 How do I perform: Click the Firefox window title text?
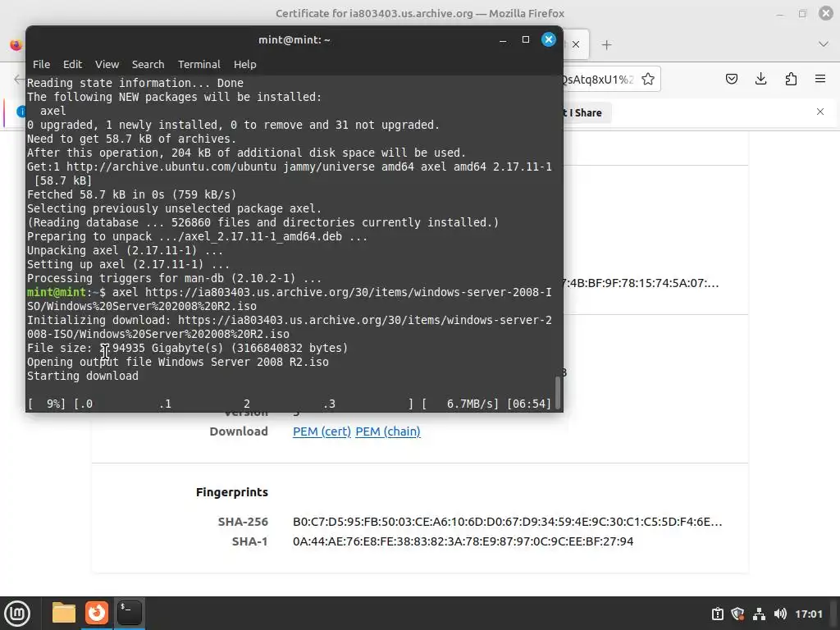point(420,13)
